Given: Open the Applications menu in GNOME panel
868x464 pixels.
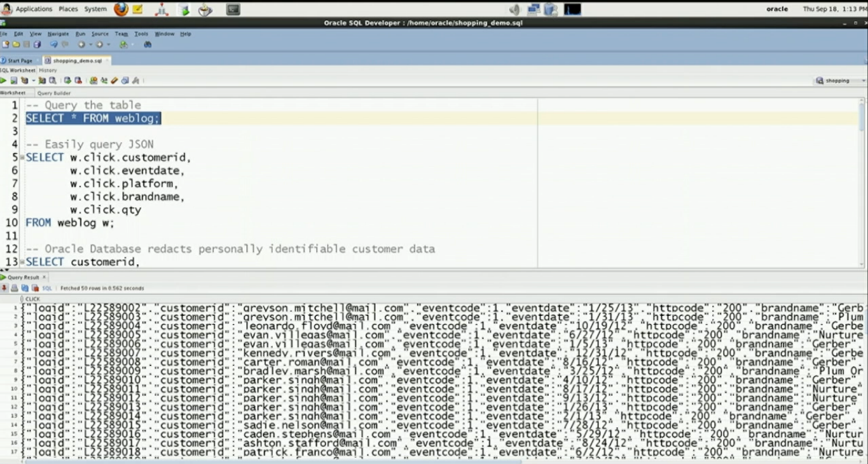Looking at the screenshot, I should [x=34, y=9].
